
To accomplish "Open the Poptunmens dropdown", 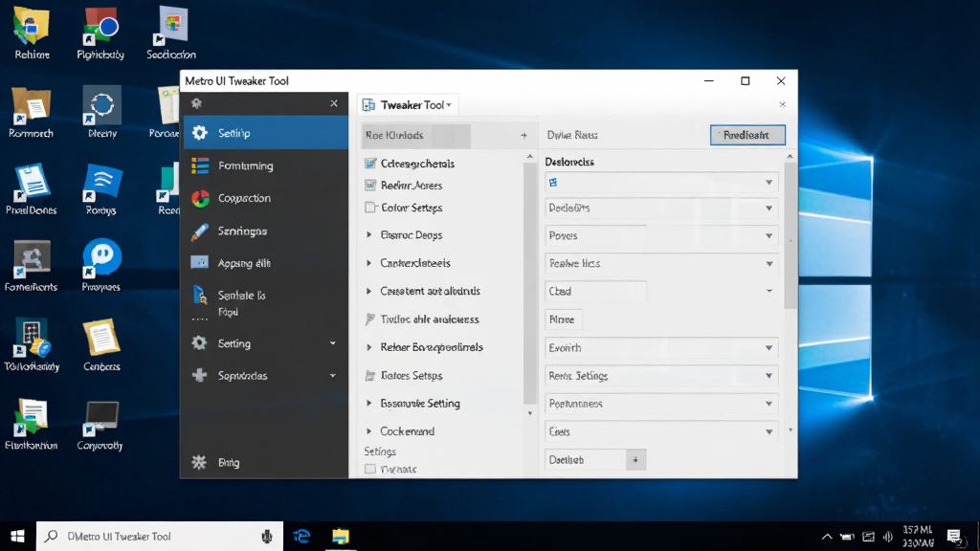I will (x=661, y=404).
